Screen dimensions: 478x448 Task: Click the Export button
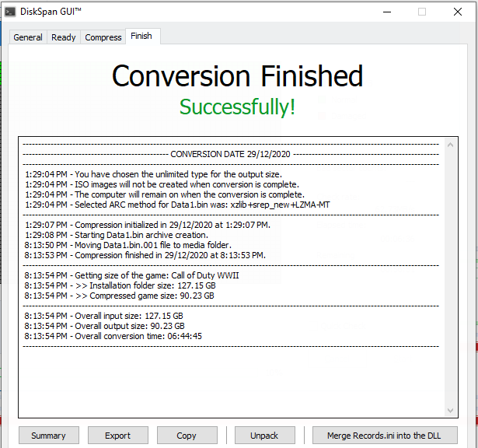(x=118, y=436)
